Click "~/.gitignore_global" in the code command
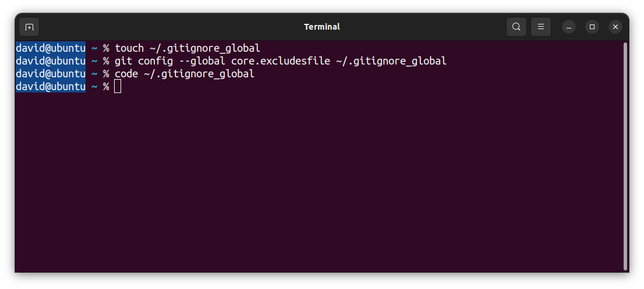This screenshot has height=289, width=644. point(199,74)
